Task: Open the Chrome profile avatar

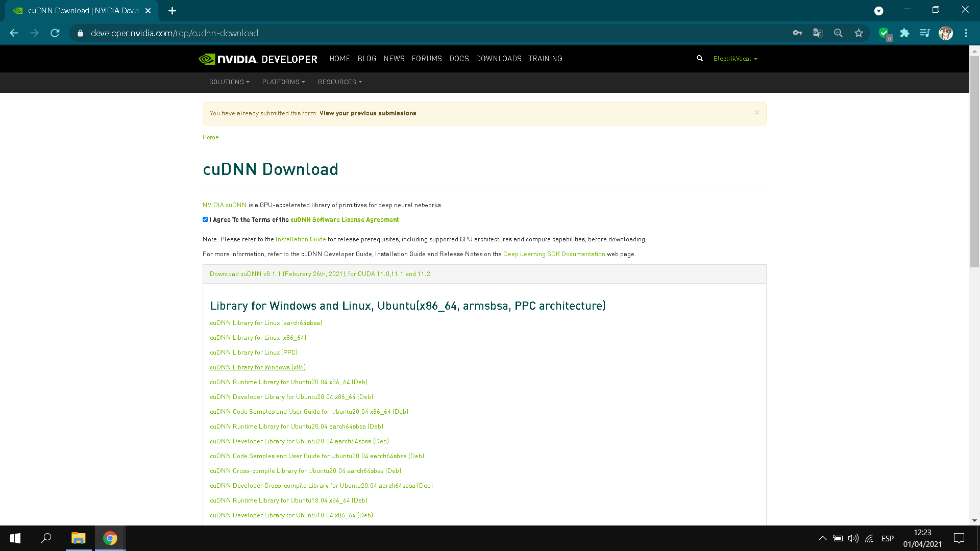Action: pos(946,33)
